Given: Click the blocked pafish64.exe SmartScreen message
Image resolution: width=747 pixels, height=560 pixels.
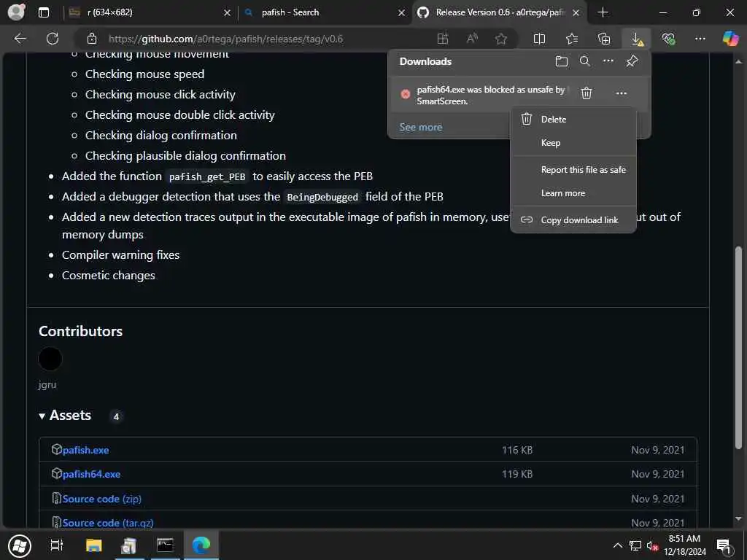Looking at the screenshot, I should pos(491,96).
